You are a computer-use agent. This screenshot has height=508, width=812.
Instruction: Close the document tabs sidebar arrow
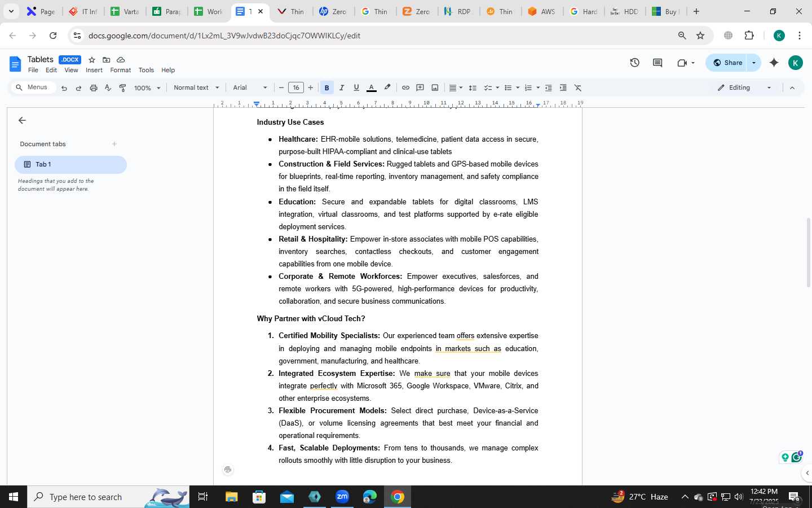click(22, 120)
